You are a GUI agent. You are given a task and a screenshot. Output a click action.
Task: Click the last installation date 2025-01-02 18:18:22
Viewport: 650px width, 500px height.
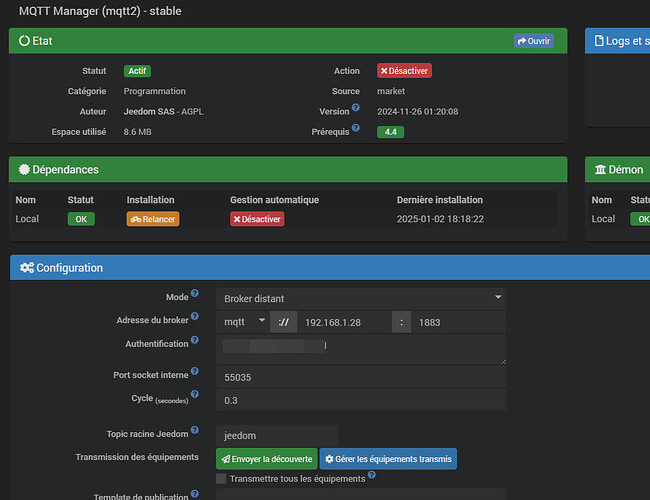[440, 219]
